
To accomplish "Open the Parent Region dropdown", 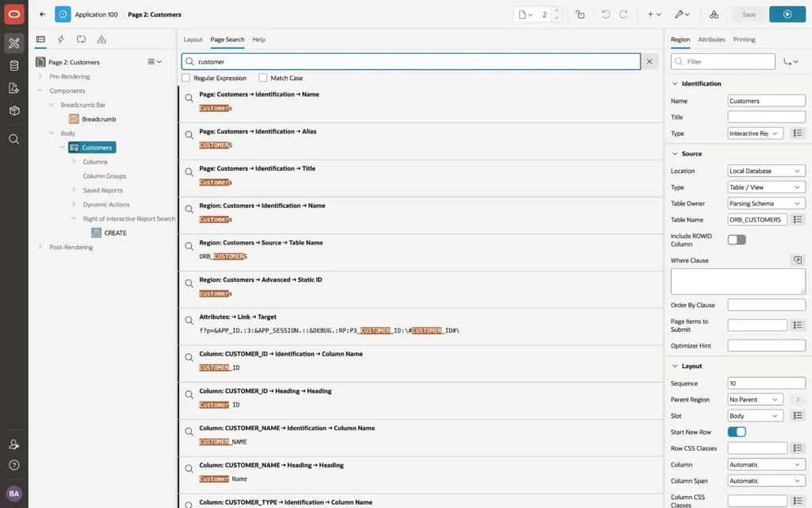I will 755,400.
